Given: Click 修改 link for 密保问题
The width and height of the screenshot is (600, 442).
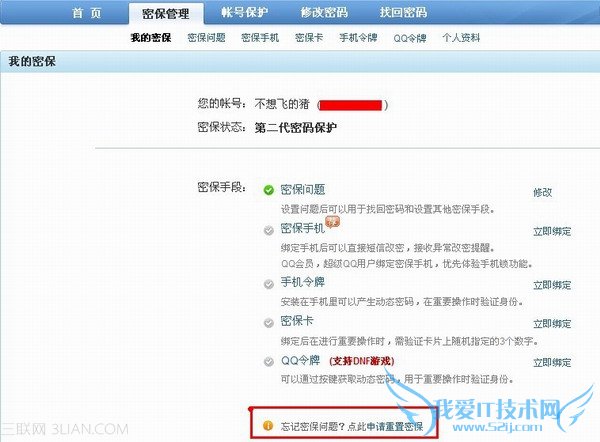Looking at the screenshot, I should tap(543, 192).
